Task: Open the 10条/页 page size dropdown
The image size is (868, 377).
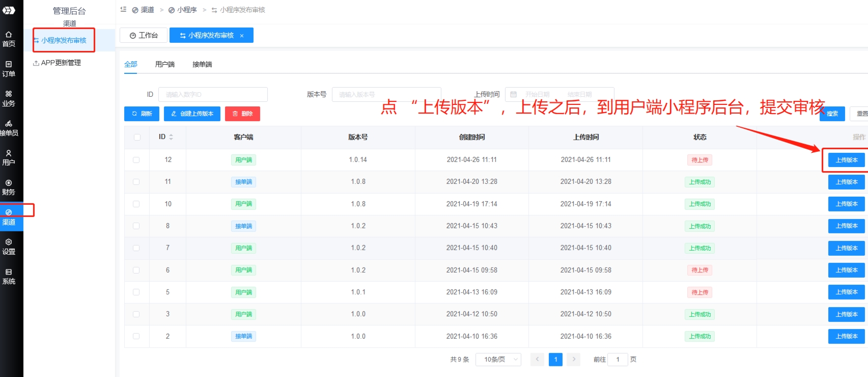Action: point(498,360)
